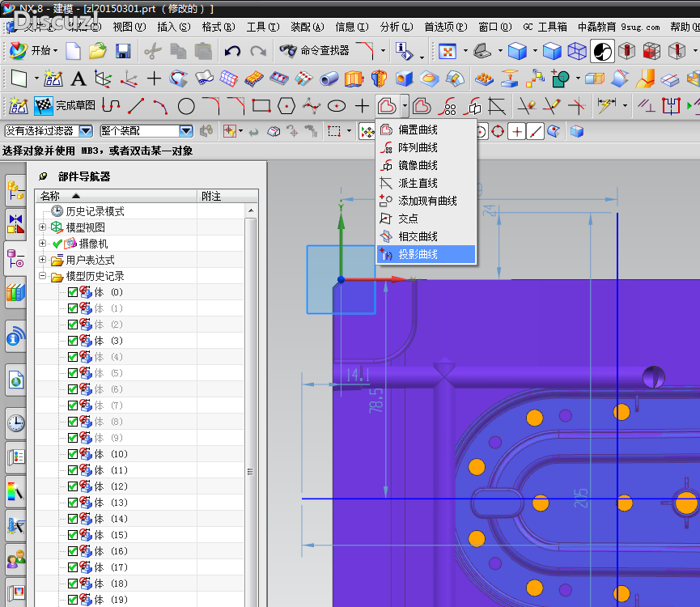The width and height of the screenshot is (700, 607).
Task: Open the 整个装配 scope dropdown
Action: [185, 131]
